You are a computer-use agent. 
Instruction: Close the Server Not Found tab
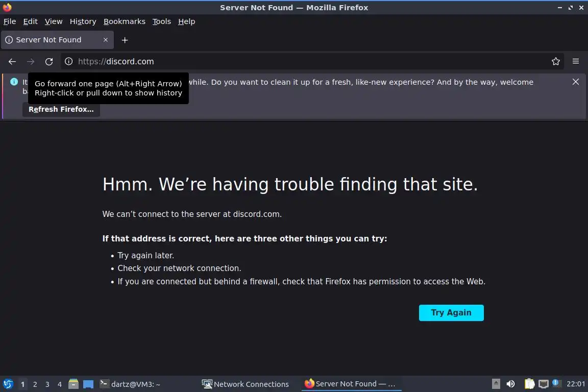click(106, 40)
